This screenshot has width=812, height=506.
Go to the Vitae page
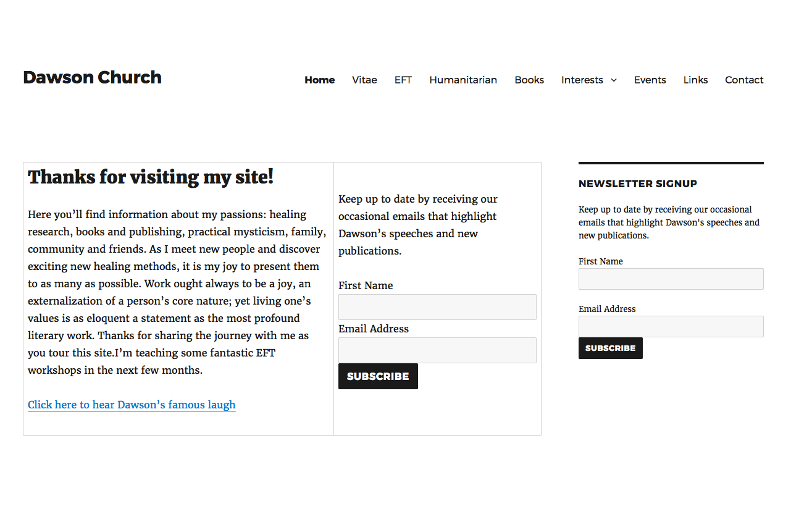pyautogui.click(x=364, y=80)
